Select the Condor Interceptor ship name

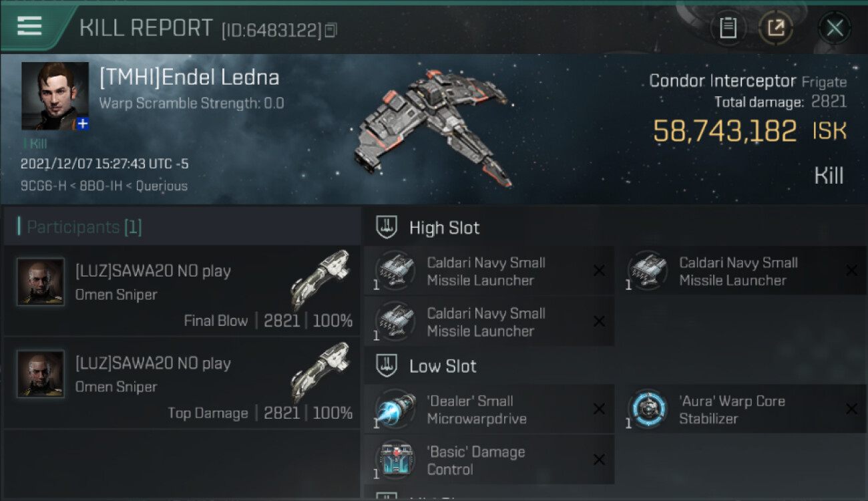(722, 81)
